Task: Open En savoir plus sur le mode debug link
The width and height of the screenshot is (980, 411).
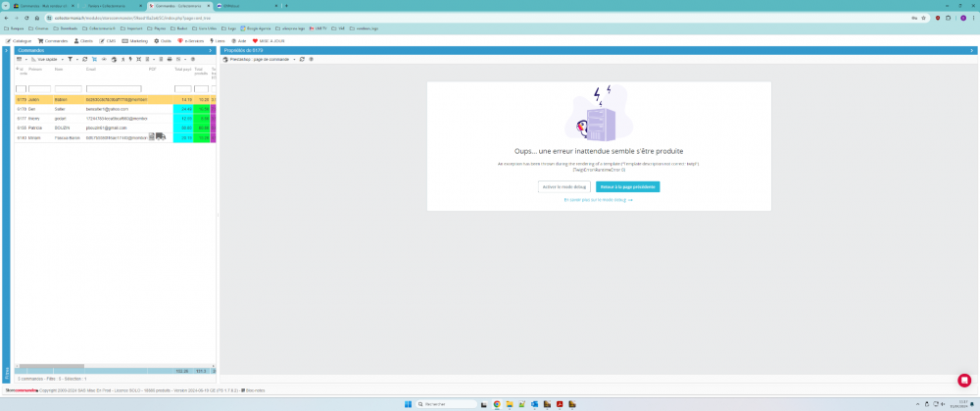Action: [x=598, y=200]
